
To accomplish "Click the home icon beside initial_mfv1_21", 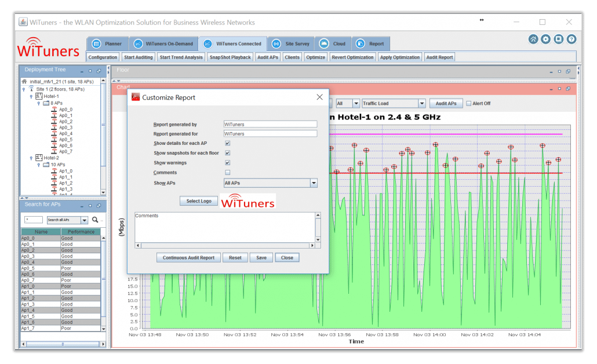I will [24, 82].
